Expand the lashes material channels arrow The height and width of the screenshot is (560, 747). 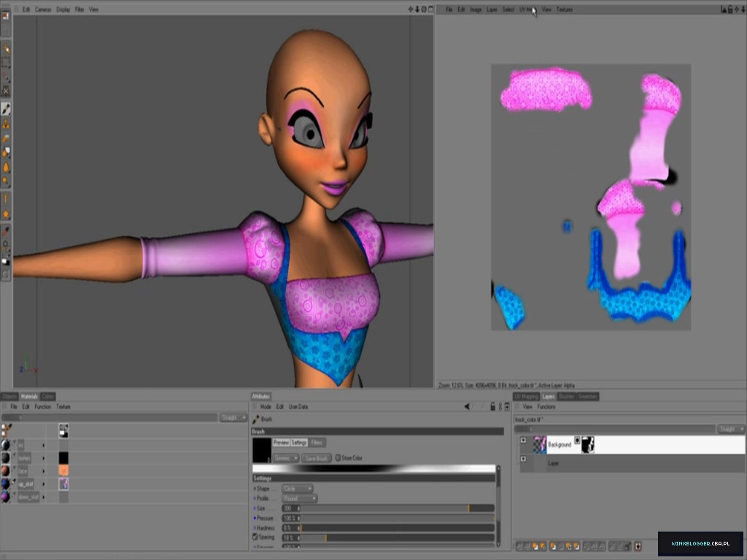click(x=43, y=458)
